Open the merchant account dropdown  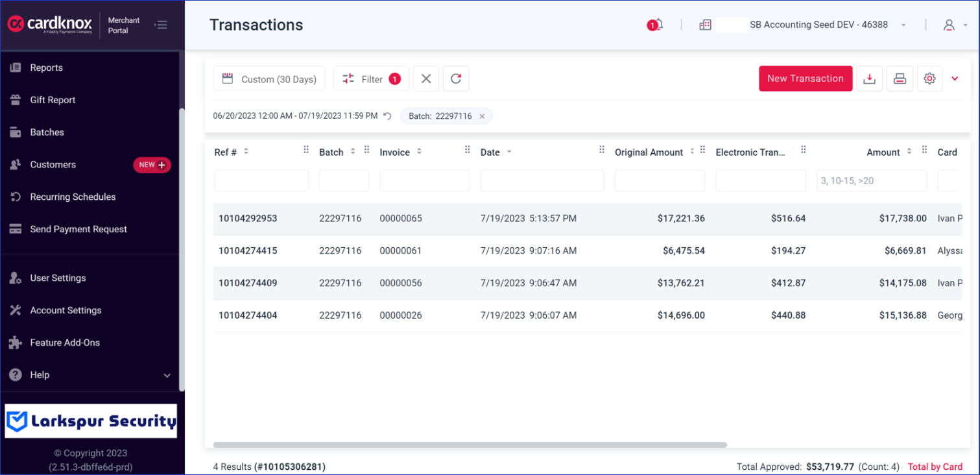[903, 25]
